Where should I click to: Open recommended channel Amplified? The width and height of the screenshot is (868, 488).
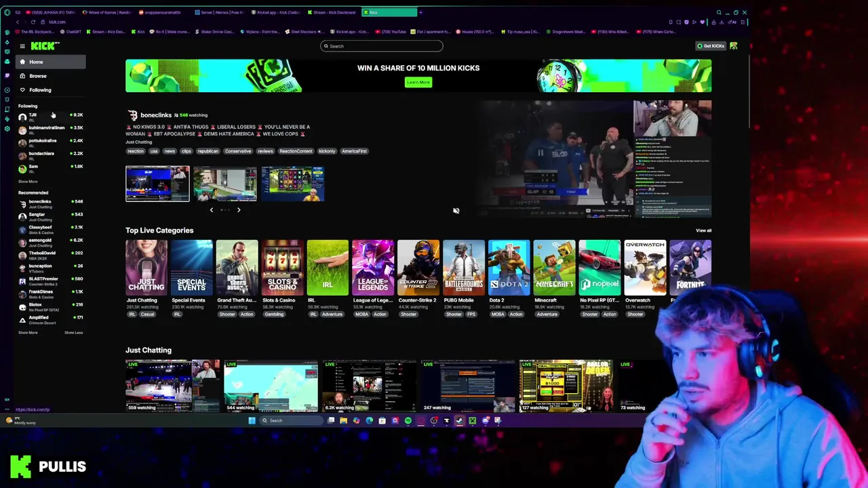pyautogui.click(x=51, y=319)
